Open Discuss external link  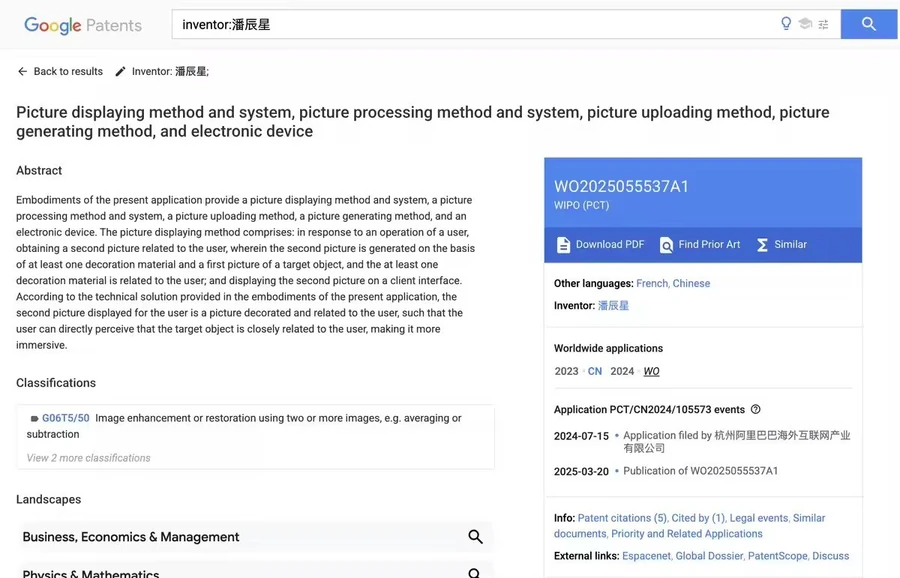831,556
